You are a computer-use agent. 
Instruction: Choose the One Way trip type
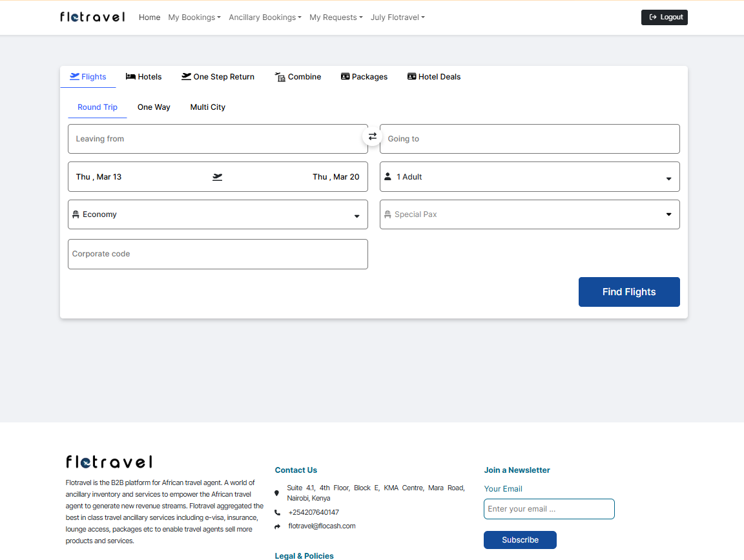pyautogui.click(x=154, y=107)
